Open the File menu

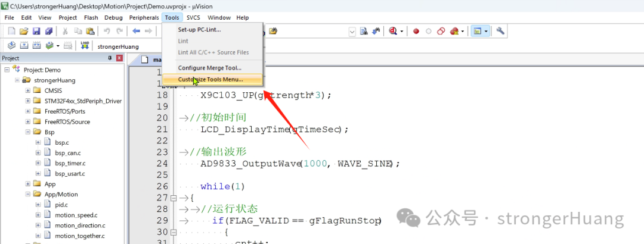[9, 18]
